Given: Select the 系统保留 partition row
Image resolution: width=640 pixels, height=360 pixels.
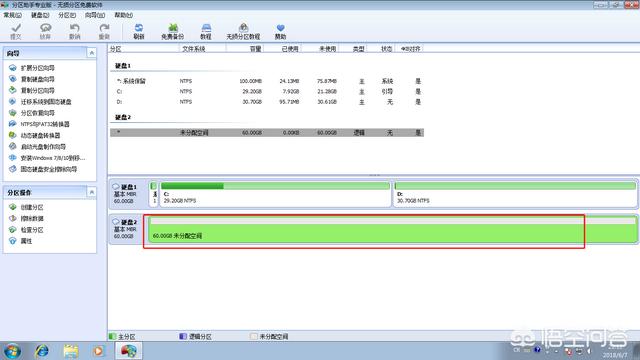Looking at the screenshot, I should 267,81.
